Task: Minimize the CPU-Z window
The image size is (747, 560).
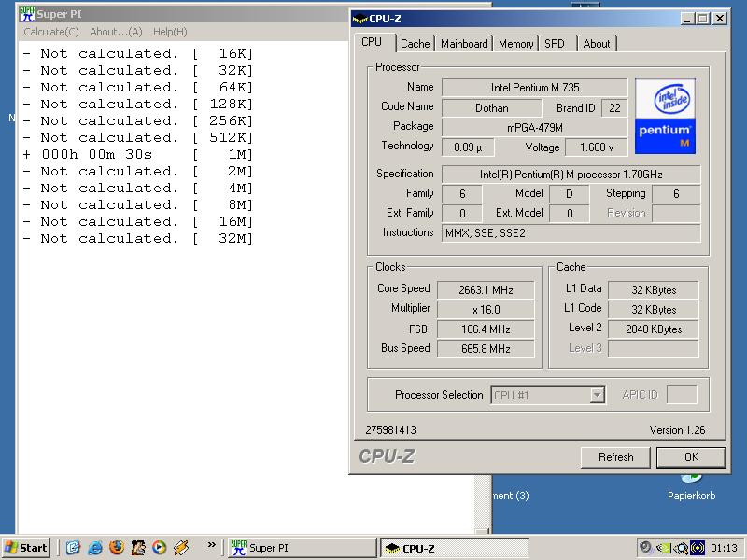Action: coord(687,19)
